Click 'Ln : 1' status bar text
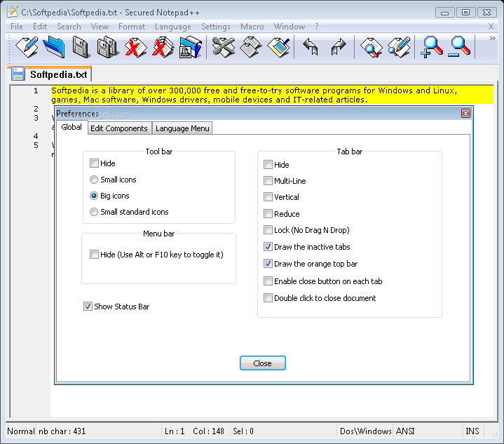Viewport: 504px width, 444px height. tap(175, 431)
